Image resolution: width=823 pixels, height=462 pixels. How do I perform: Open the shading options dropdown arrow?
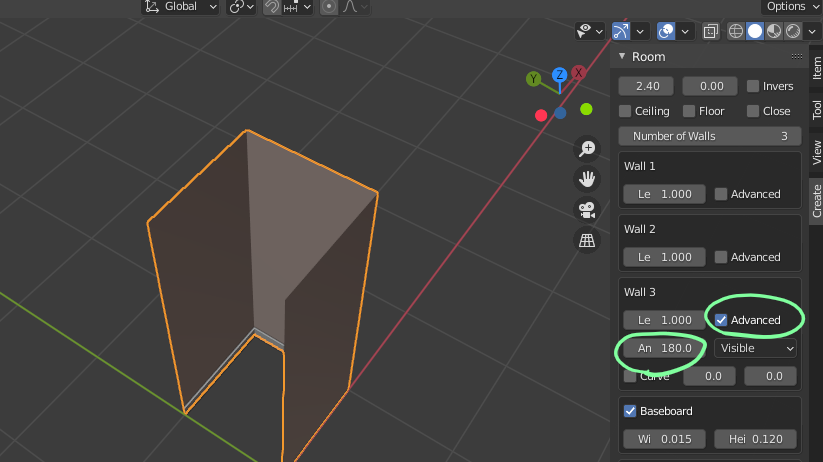click(812, 31)
